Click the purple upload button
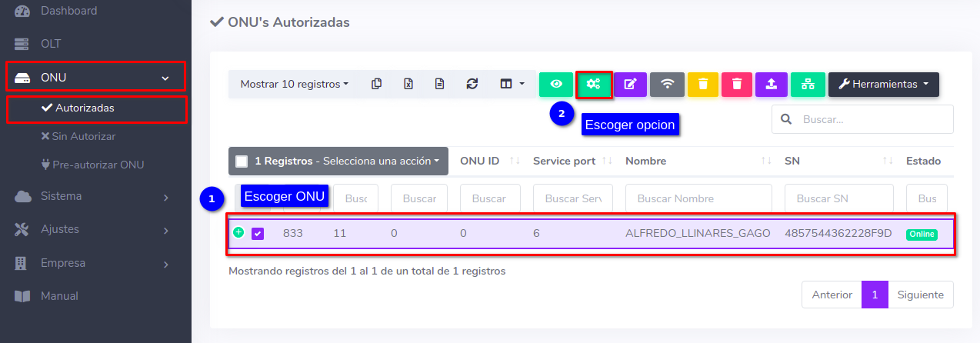This screenshot has width=980, height=343. tap(772, 84)
